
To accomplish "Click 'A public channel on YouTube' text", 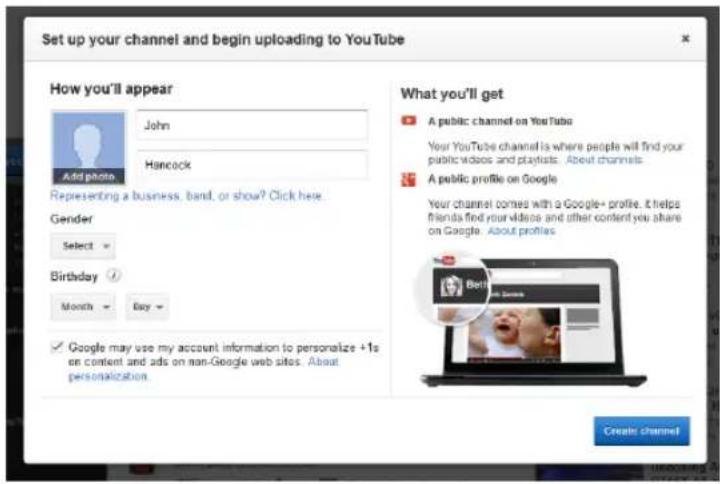I will point(500,121).
